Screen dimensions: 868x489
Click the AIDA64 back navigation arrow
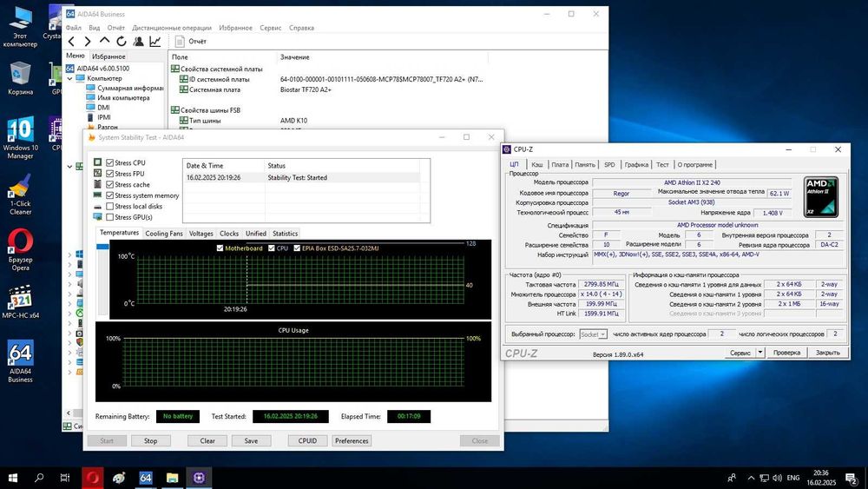point(71,42)
